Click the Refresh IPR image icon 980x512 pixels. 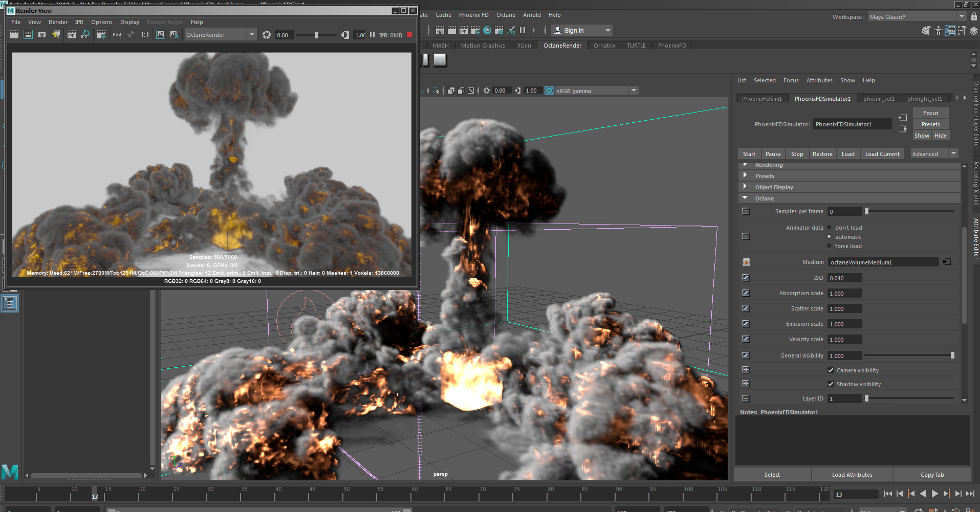(x=85, y=35)
